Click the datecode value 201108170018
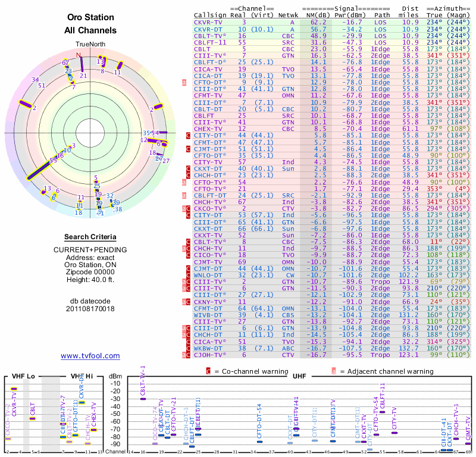Viewport: 476px width, 457px height. click(x=90, y=309)
